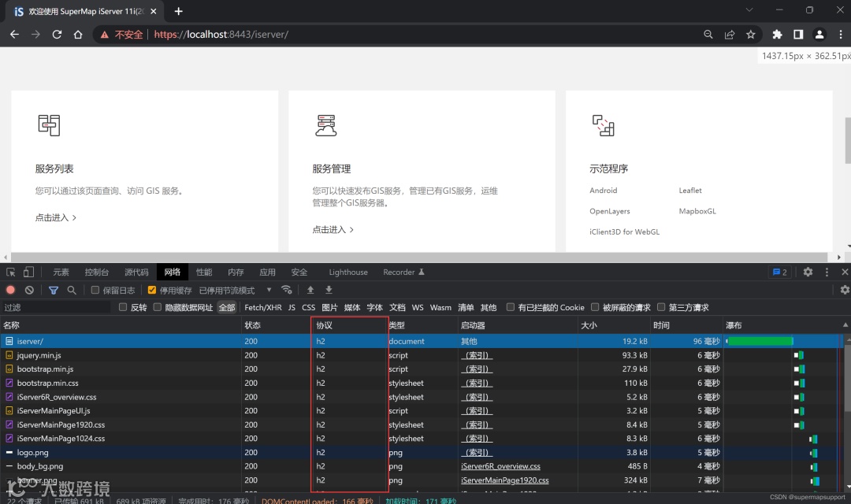Switch to the 性能 DevTools tab
Viewport: 851px width, 504px height.
point(204,272)
